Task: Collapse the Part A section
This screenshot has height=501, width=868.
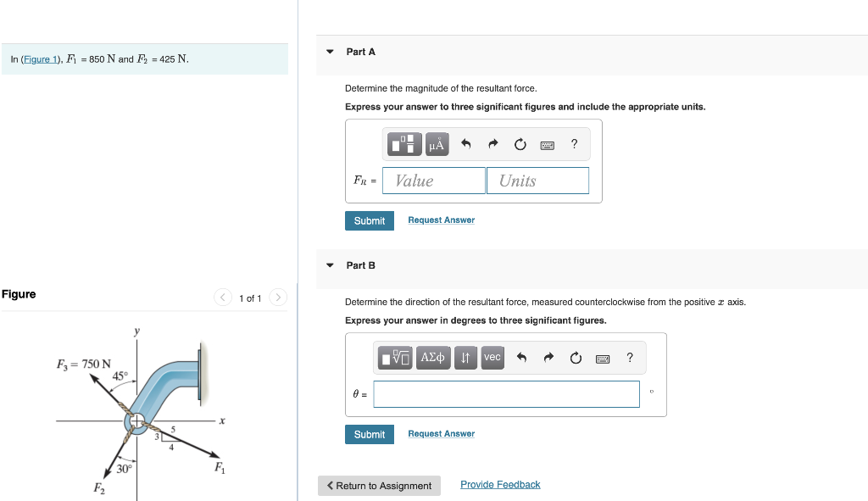Action: pos(331,52)
